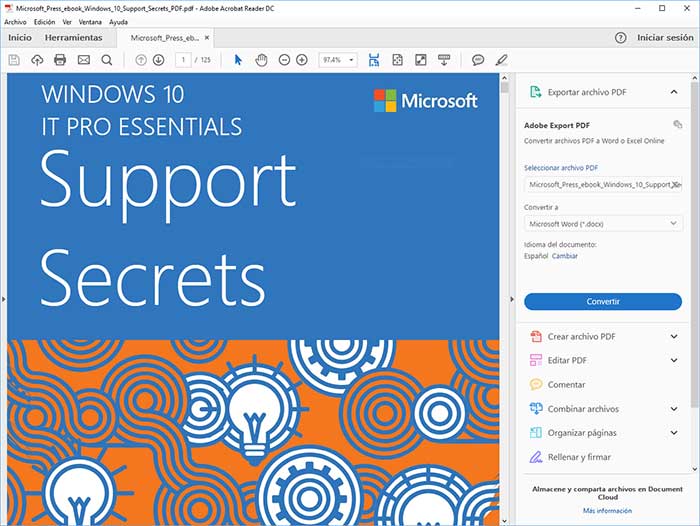Open the search magnifier tool

tap(107, 60)
